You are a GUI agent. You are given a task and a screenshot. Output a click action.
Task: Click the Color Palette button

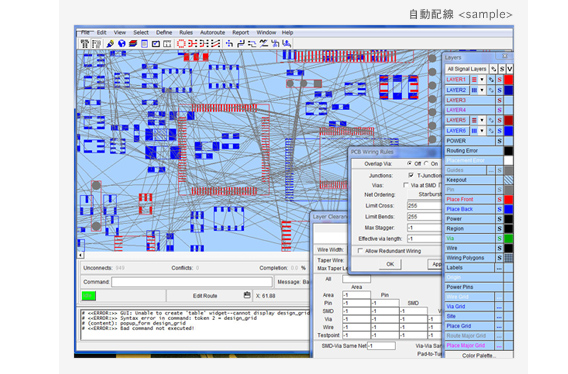[x=479, y=355]
